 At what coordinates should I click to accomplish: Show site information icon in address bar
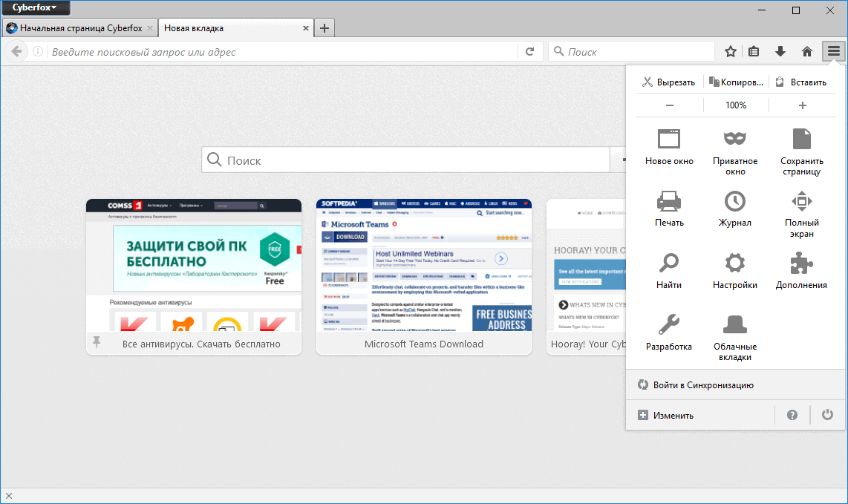(38, 51)
